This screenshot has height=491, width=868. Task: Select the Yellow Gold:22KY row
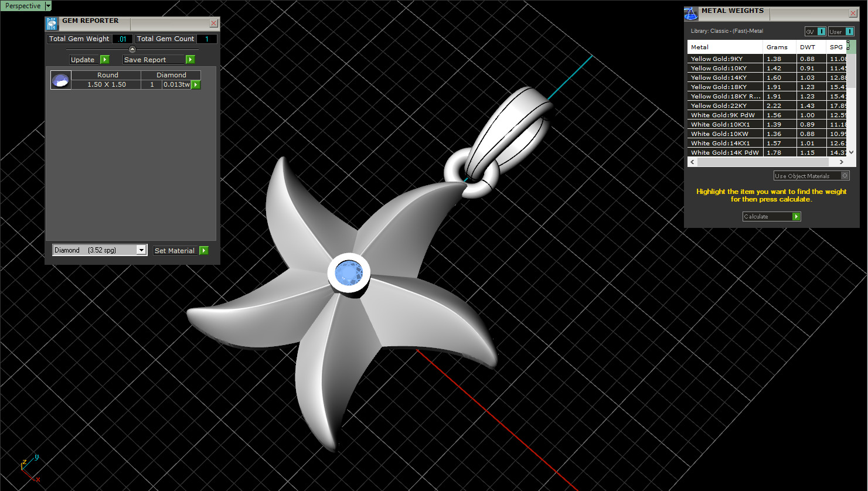point(767,105)
